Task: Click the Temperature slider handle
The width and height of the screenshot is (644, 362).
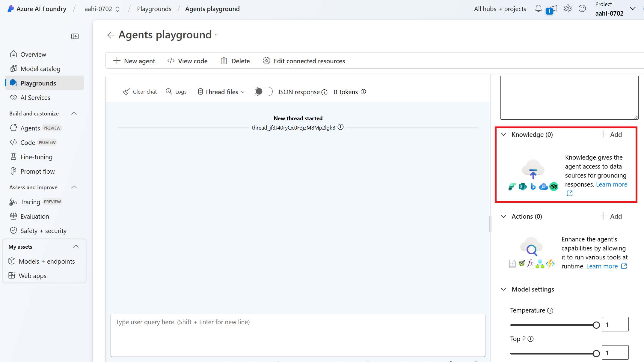Action: pos(596,325)
